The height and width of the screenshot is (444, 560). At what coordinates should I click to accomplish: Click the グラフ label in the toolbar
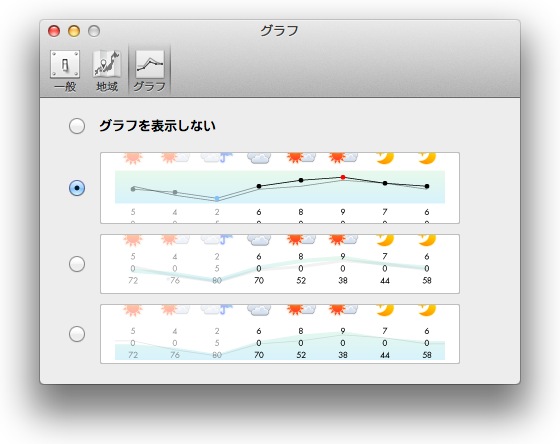149,86
